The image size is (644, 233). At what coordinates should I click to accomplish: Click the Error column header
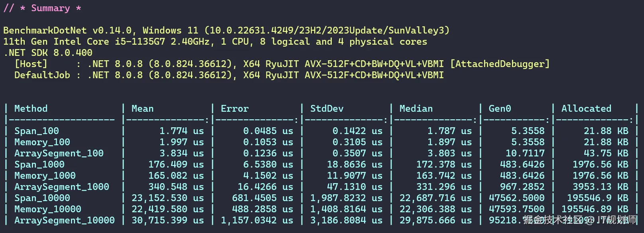pos(234,109)
